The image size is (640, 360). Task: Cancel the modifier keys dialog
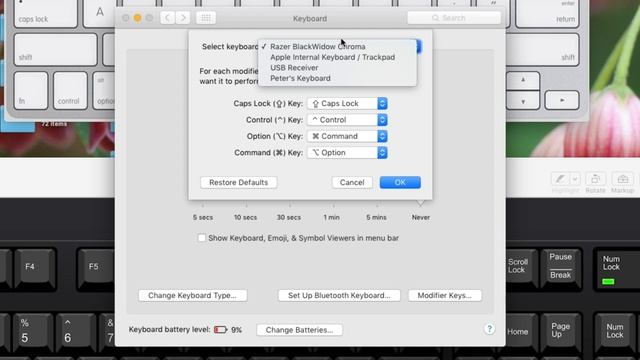pos(352,182)
